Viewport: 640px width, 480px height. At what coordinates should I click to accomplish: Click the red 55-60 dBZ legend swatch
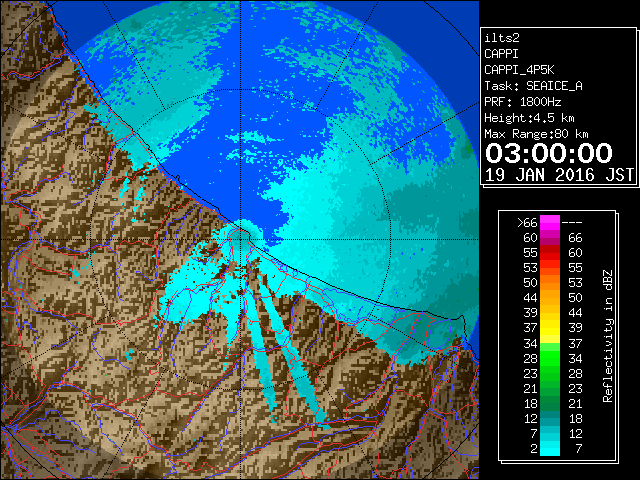coord(550,253)
